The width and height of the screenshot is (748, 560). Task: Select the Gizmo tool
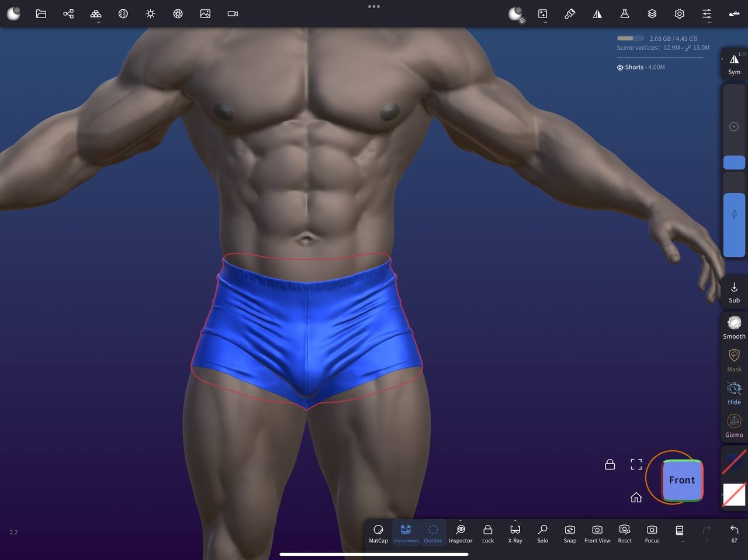click(x=734, y=425)
